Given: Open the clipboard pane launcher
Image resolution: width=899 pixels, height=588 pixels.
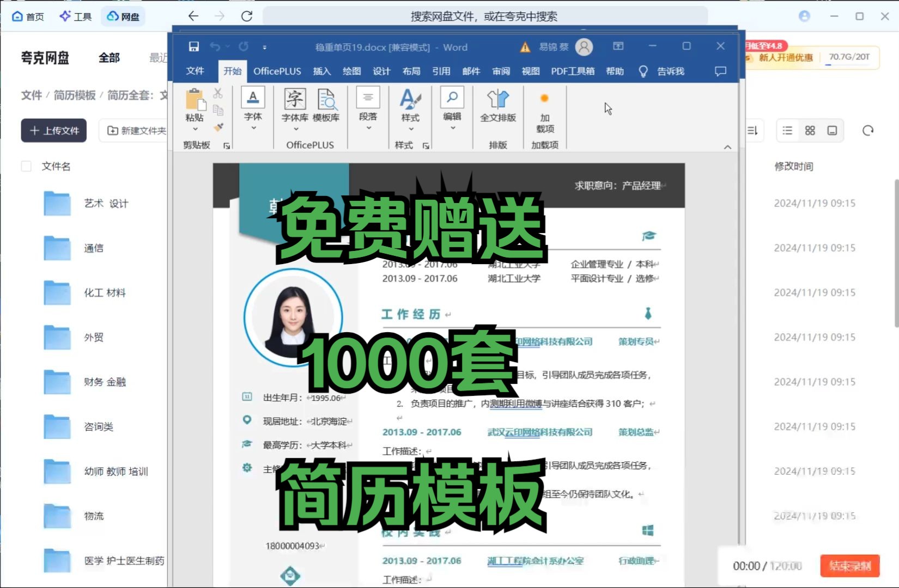Looking at the screenshot, I should [227, 146].
